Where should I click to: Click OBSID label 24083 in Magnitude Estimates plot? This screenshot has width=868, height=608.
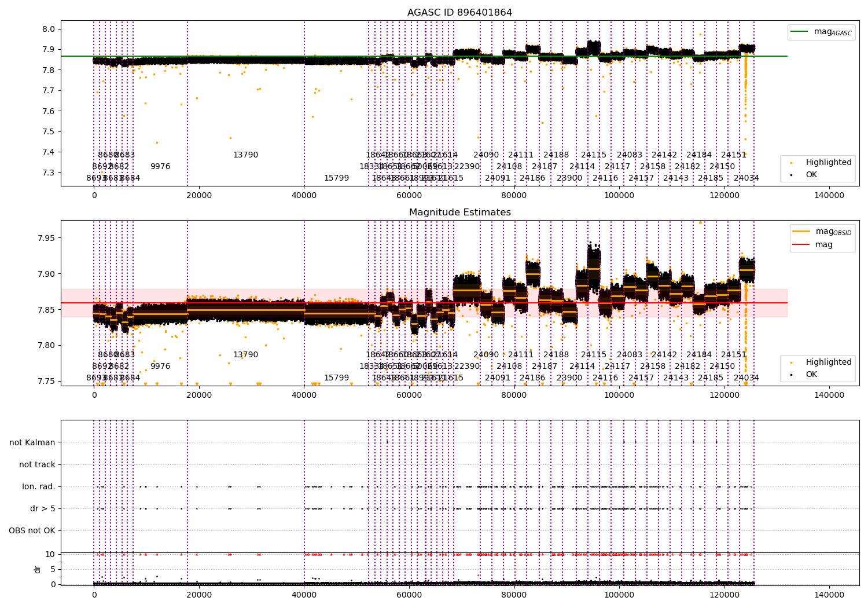click(x=630, y=355)
